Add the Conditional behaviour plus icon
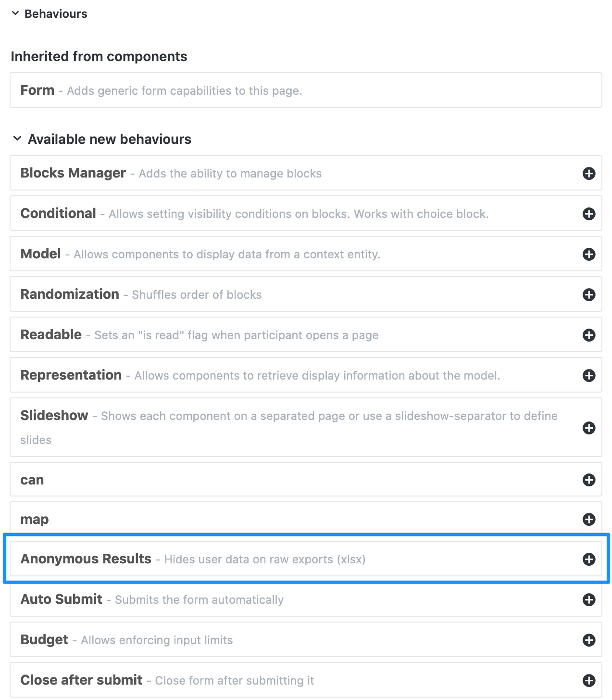 click(x=589, y=214)
